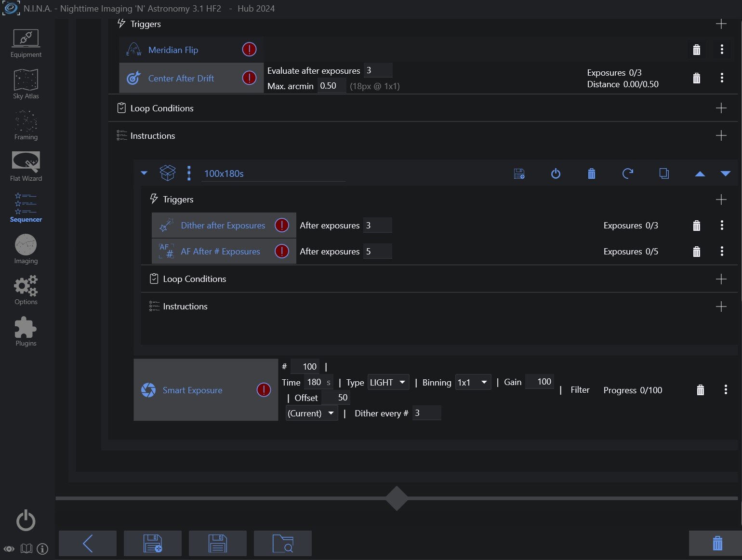Add a loop condition to the 100x180s set
The image size is (742, 560).
pos(721,279)
